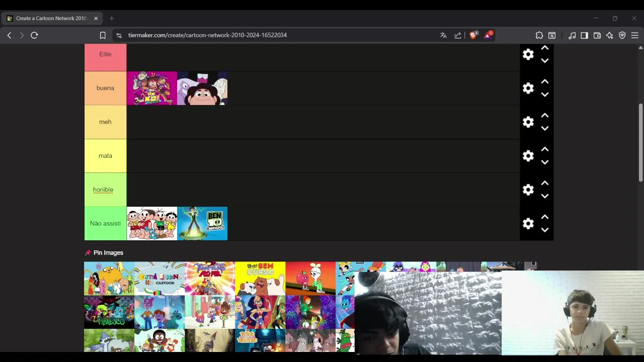Select the Turma da Mônica image in Não assisti
The image size is (644, 362).
(x=152, y=223)
